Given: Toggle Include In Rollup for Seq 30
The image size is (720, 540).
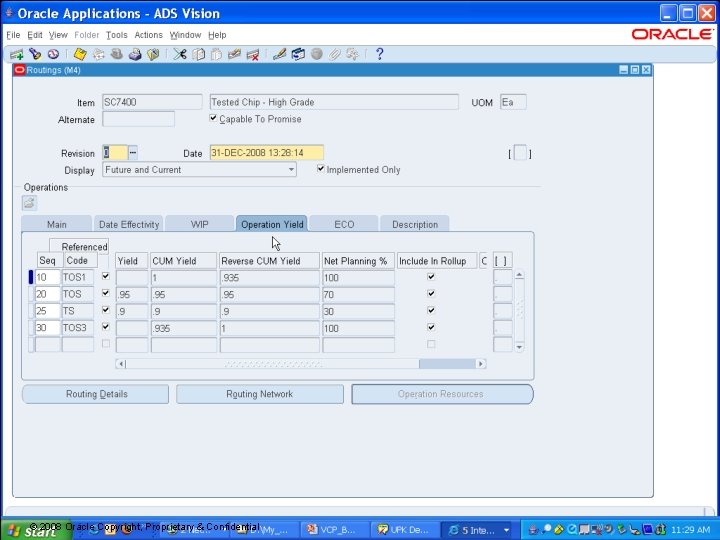Looking at the screenshot, I should click(431, 327).
